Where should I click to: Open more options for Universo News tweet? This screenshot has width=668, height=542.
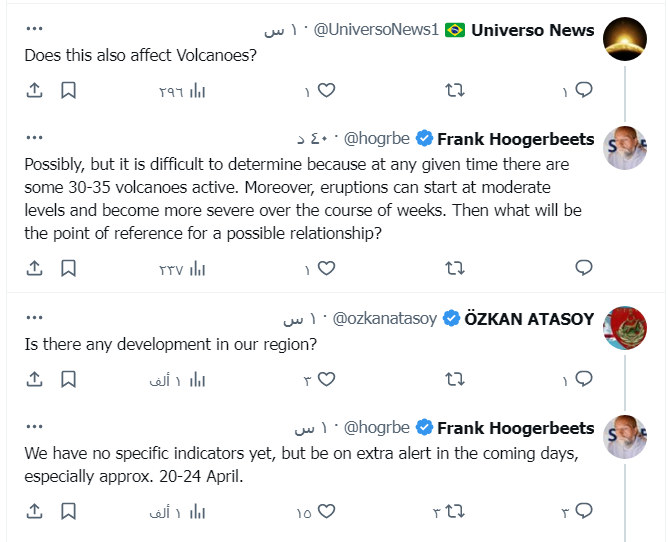click(x=34, y=29)
